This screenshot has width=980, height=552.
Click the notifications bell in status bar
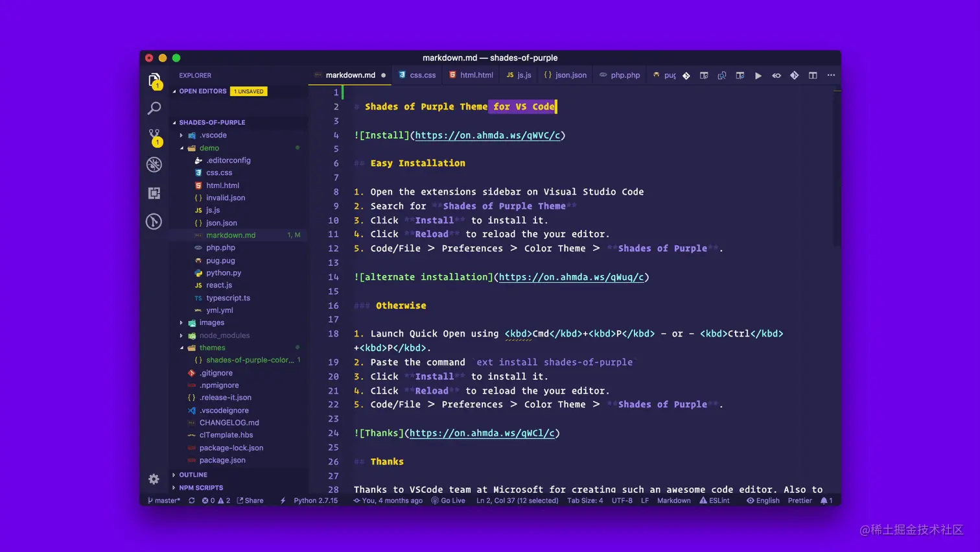coord(826,501)
